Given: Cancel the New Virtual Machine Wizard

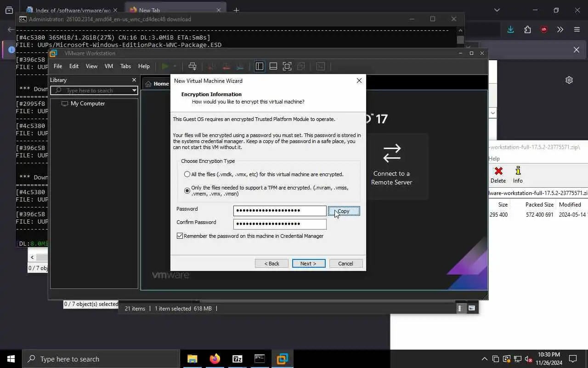Looking at the screenshot, I should (345, 264).
